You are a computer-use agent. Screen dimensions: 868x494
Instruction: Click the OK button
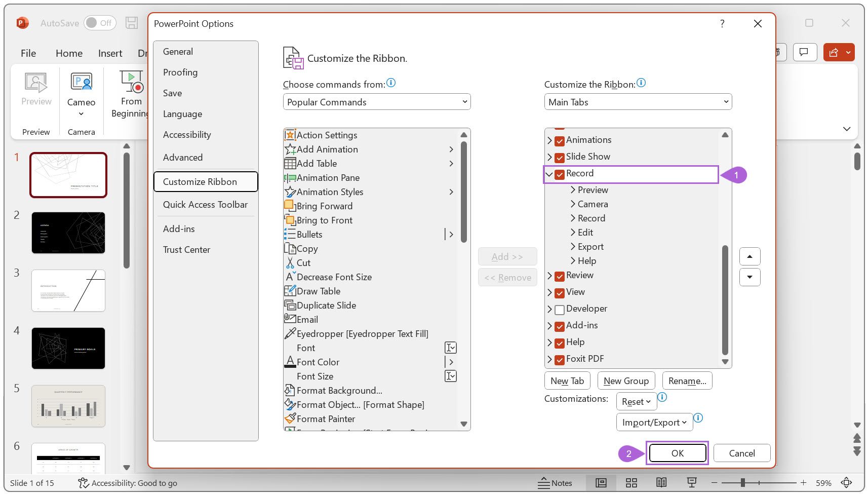[677, 453]
